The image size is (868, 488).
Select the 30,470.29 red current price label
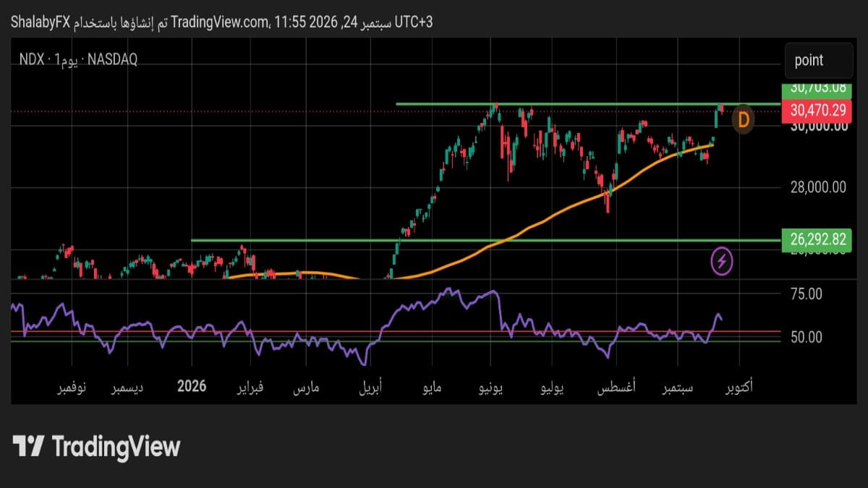(817, 111)
